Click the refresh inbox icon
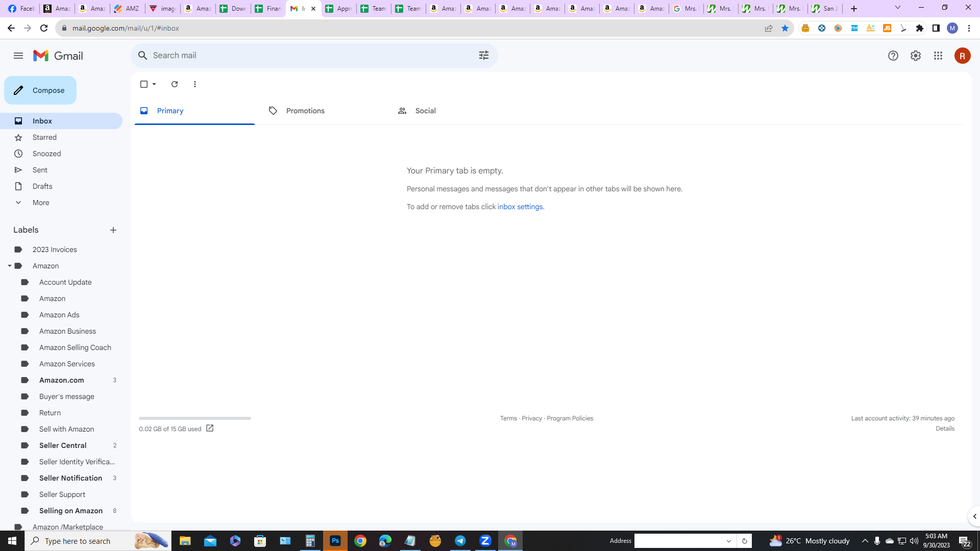Screen dimensions: 980x551 [x=175, y=84]
